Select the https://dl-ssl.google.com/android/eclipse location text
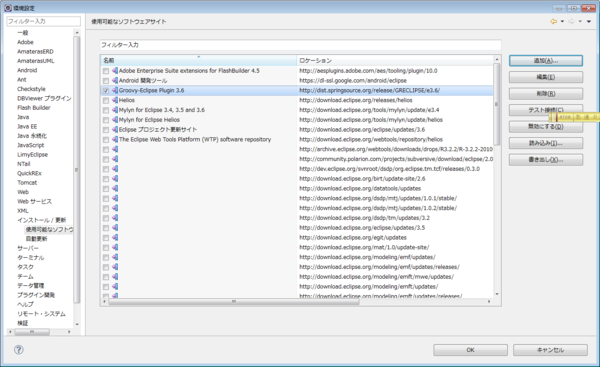Image resolution: width=600 pixels, height=367 pixels. tap(353, 81)
